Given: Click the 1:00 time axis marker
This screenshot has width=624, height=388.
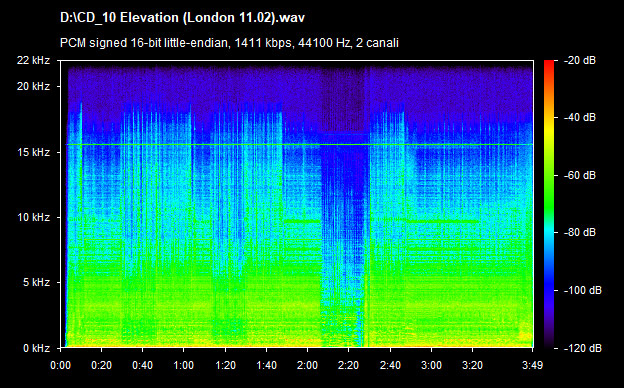Looking at the screenshot, I should point(183,365).
